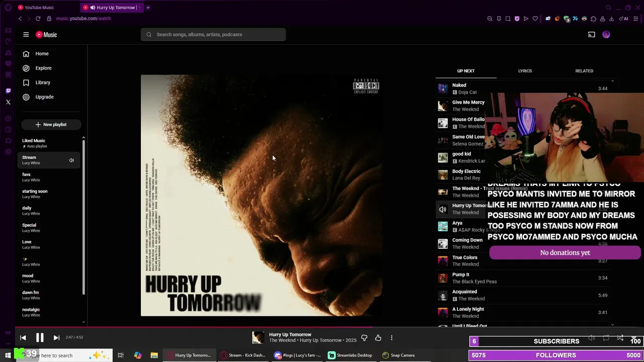
Task: Click the Hurry Up Tomorrow album cover
Action: tap(262, 196)
